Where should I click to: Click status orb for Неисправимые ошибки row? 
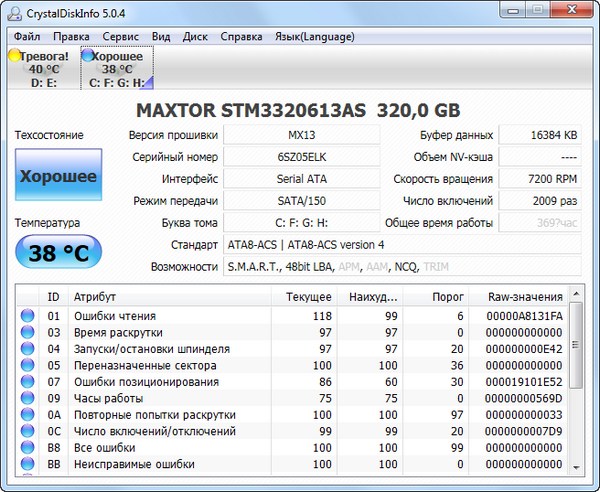coord(27,464)
